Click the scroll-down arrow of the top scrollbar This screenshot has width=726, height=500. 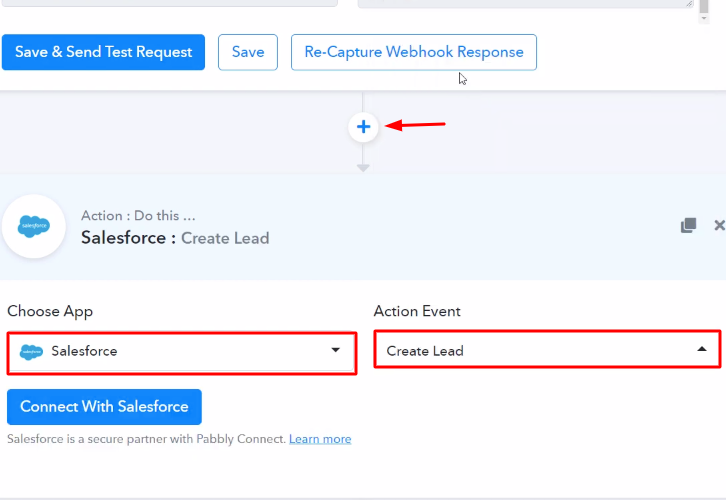(704, 19)
